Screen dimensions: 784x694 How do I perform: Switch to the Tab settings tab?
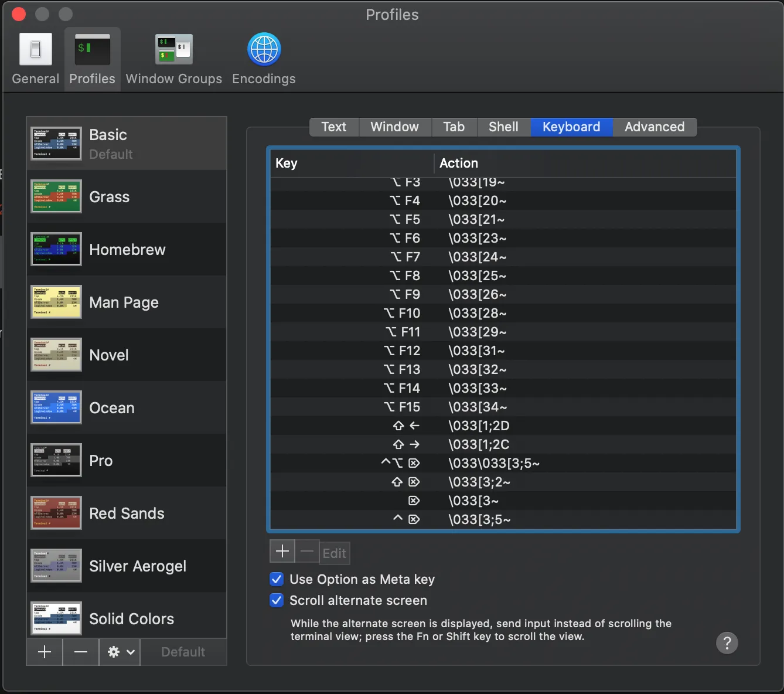pyautogui.click(x=454, y=127)
